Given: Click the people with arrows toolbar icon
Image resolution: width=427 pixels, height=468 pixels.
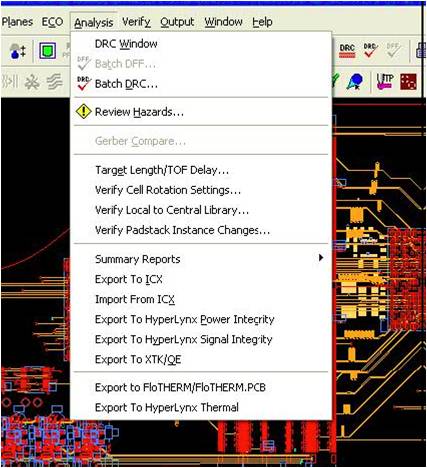Looking at the screenshot, I should [17, 51].
